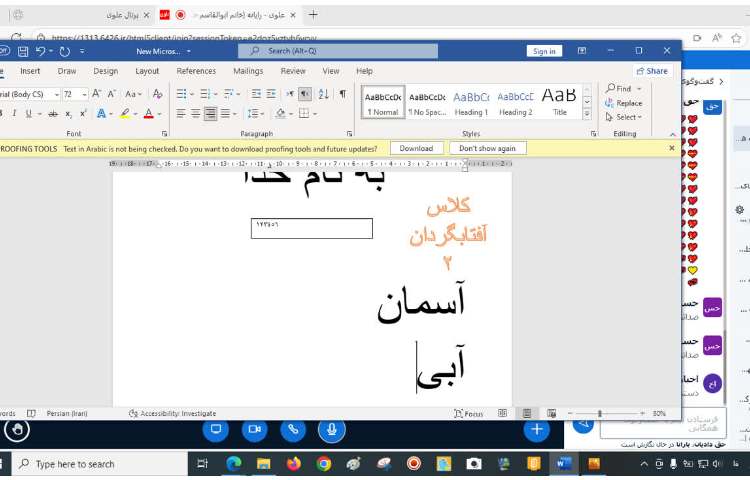The image size is (750, 480).
Task: Set left-to-right text direction
Action: pos(290,94)
